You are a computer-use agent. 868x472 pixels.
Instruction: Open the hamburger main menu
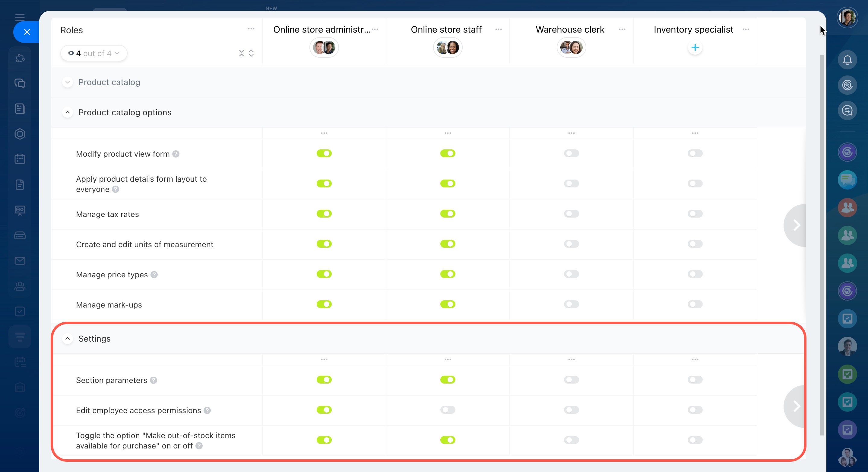pos(20,17)
